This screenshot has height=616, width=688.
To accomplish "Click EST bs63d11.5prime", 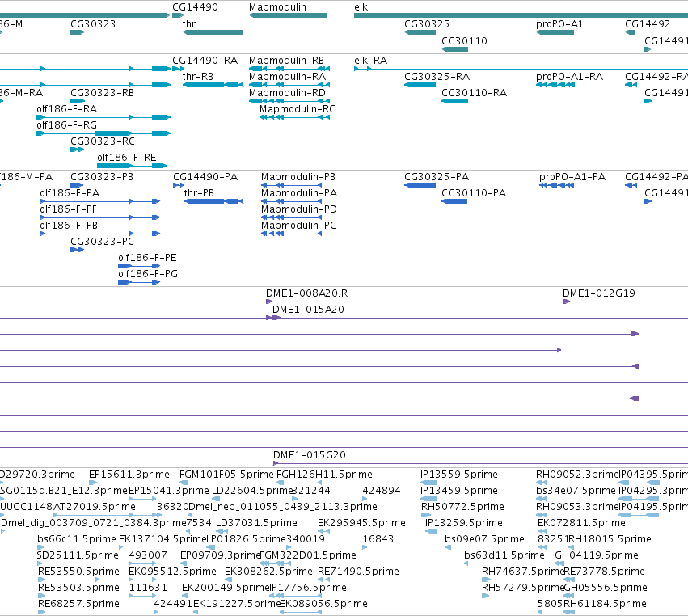I will 504,555.
